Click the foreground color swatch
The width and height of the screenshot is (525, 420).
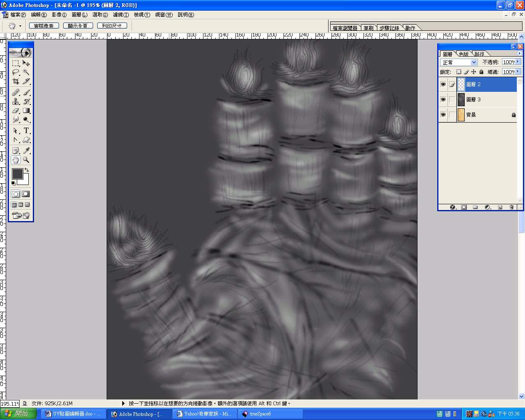coord(17,174)
